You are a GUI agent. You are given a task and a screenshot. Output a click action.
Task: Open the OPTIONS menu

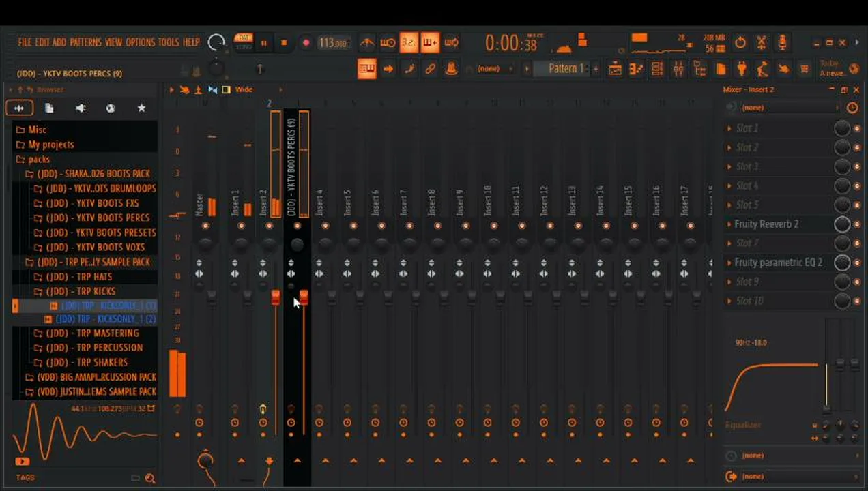click(141, 42)
